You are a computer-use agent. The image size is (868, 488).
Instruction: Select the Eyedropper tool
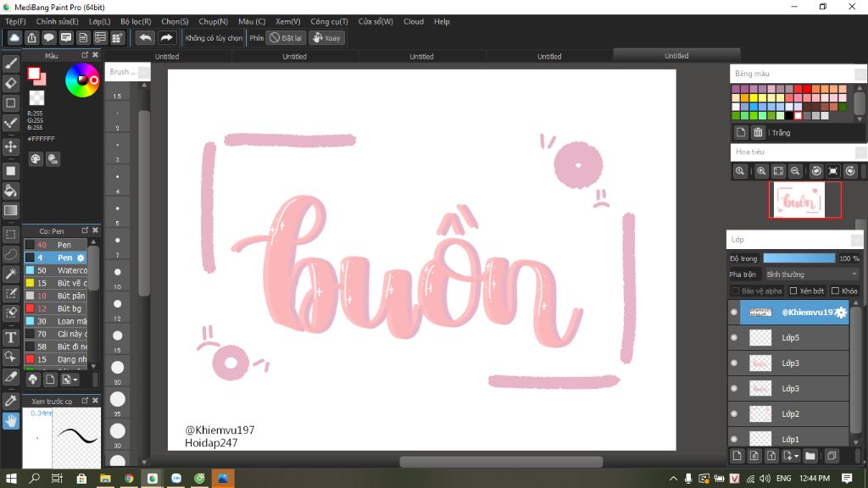10,400
